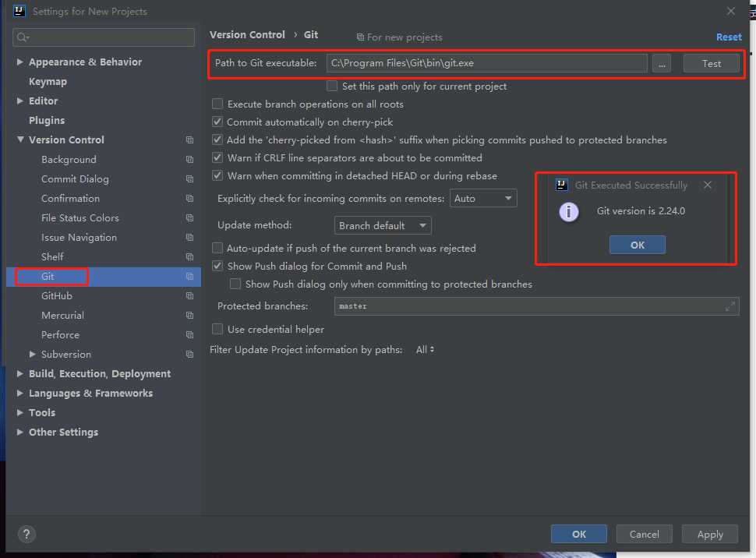The image size is (756, 558).
Task: Expand the Tools section
Action: pyautogui.click(x=19, y=412)
